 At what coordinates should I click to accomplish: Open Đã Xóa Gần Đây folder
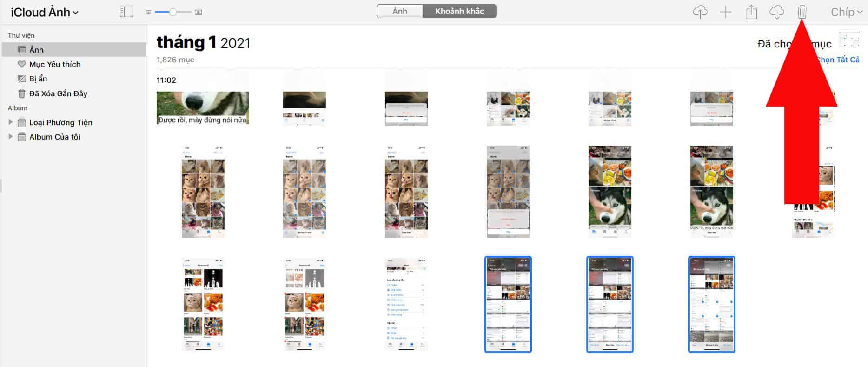pos(58,93)
